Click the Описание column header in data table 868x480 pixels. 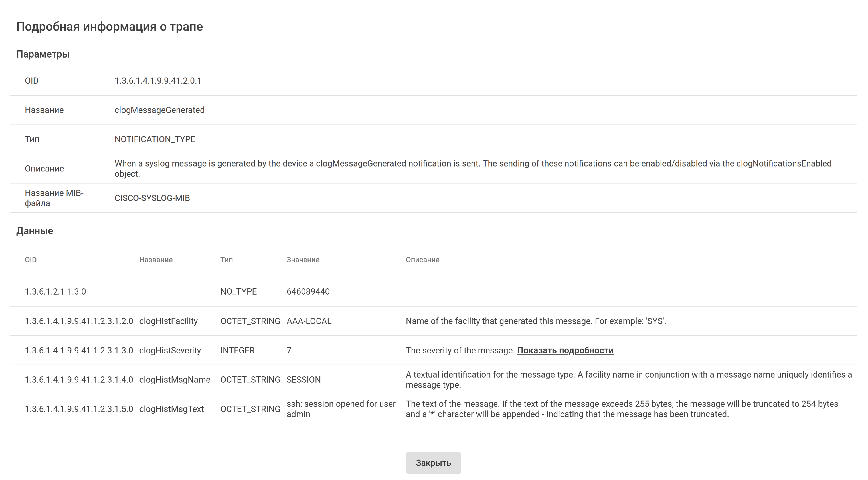coord(422,260)
